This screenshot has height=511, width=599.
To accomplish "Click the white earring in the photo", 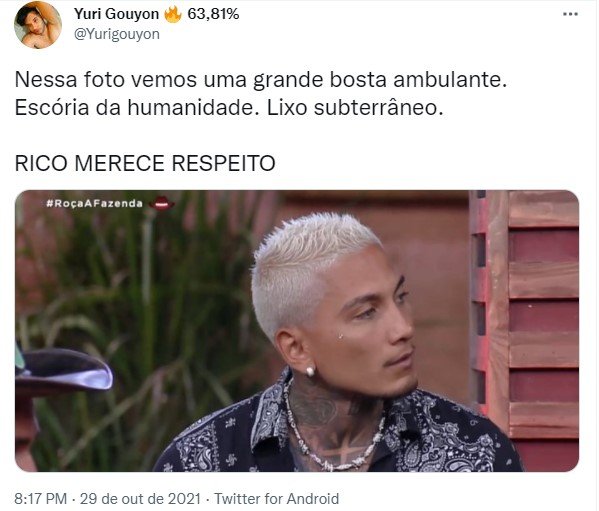I will pos(310,371).
